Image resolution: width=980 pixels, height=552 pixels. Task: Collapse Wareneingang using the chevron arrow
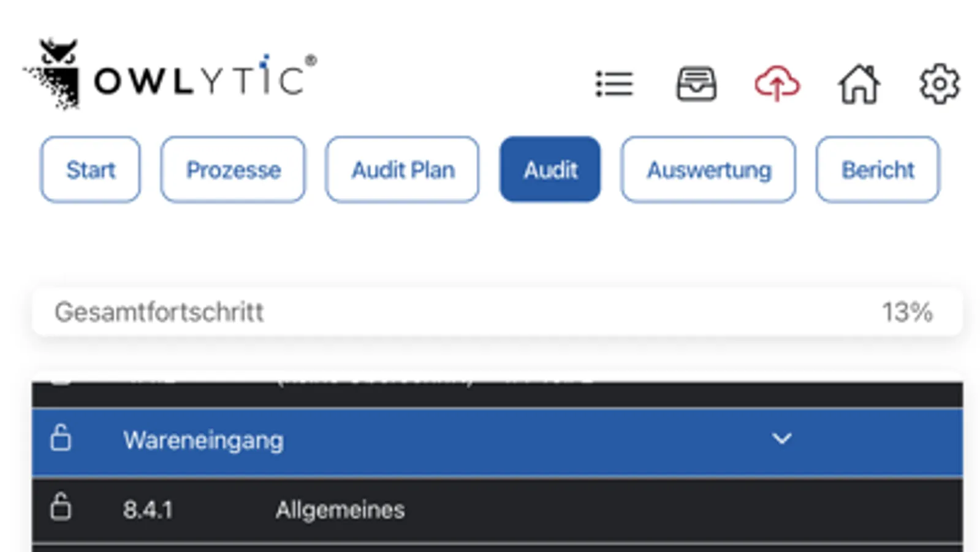[781, 439]
